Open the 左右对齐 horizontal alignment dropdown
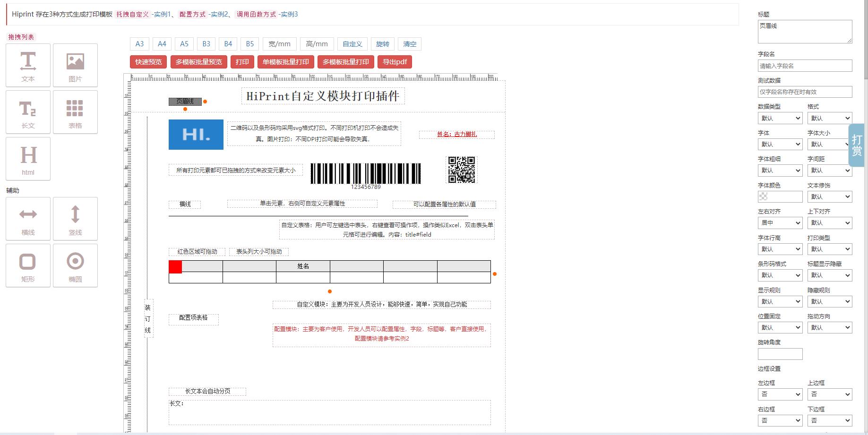 [x=780, y=222]
